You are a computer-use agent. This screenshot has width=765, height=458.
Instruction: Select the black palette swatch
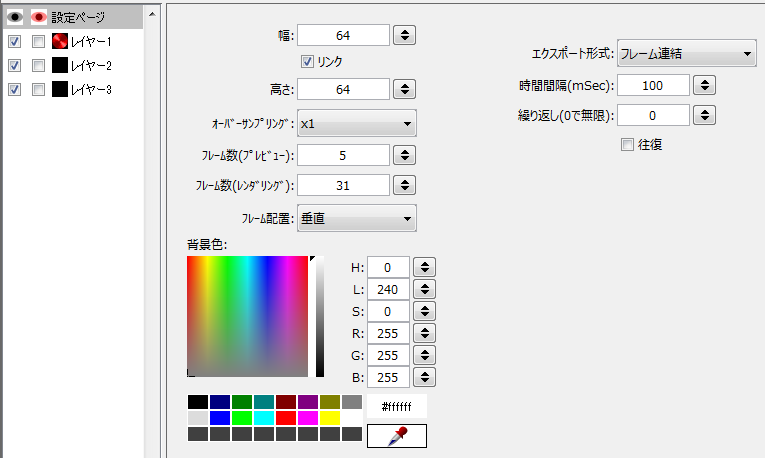[198, 402]
